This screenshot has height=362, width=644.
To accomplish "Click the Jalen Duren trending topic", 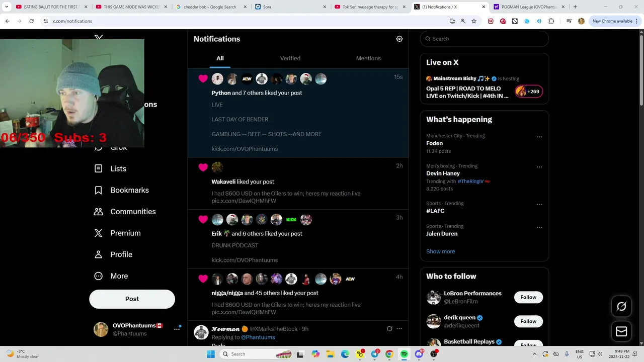I will click(x=442, y=234).
